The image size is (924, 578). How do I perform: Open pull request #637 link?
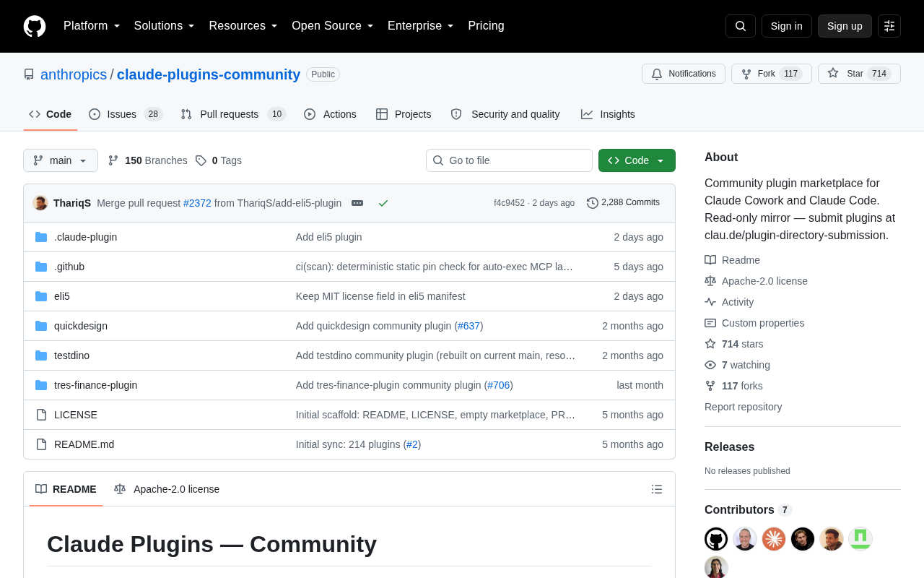469,326
